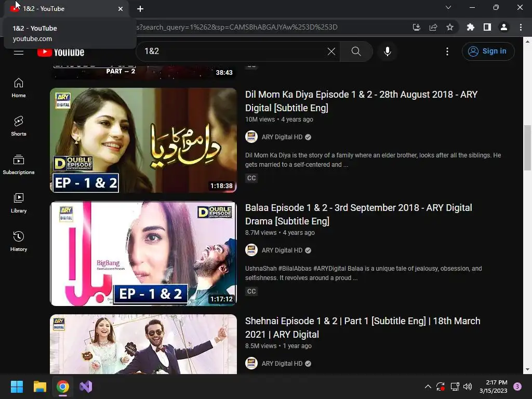Click '10M views • 4 years ago' text
Viewport: 532px width, 399px height.
(279, 119)
